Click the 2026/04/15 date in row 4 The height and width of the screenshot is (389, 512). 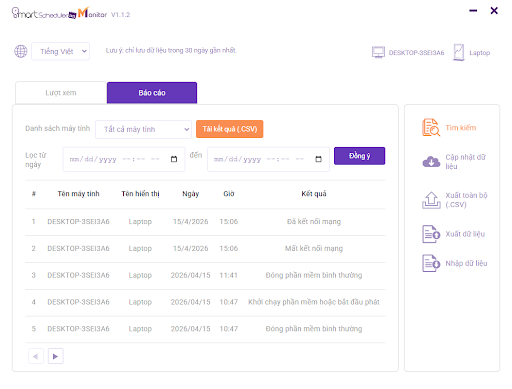(x=191, y=302)
